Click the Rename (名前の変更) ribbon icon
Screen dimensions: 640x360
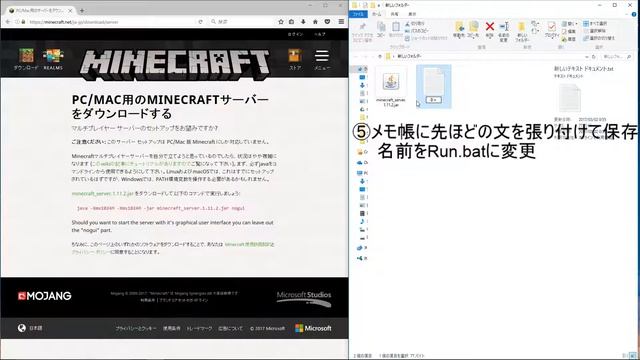click(x=504, y=32)
